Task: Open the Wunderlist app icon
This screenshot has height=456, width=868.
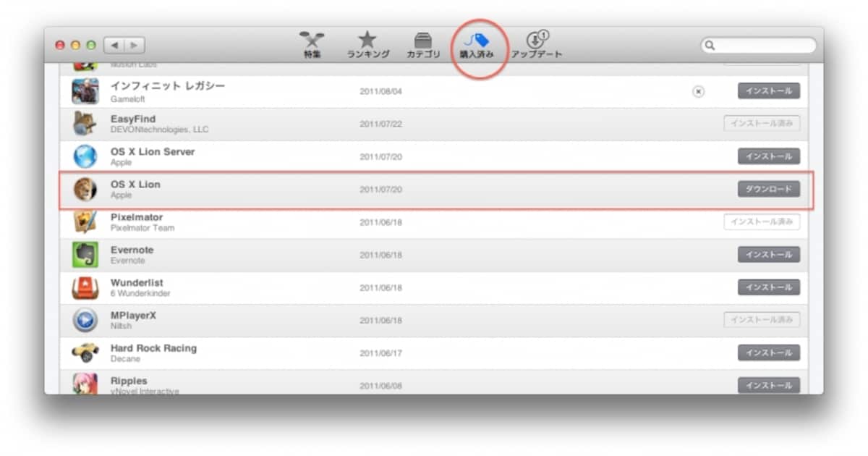Action: [85, 287]
